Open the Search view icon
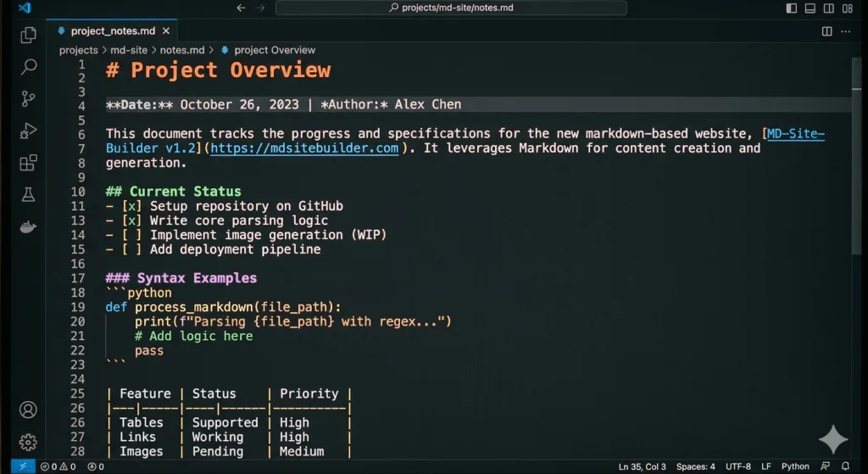Viewport: 868px width, 474px height. pos(28,67)
